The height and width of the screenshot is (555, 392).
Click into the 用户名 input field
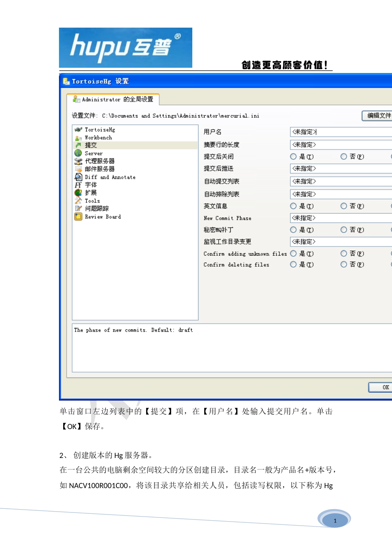click(x=341, y=132)
